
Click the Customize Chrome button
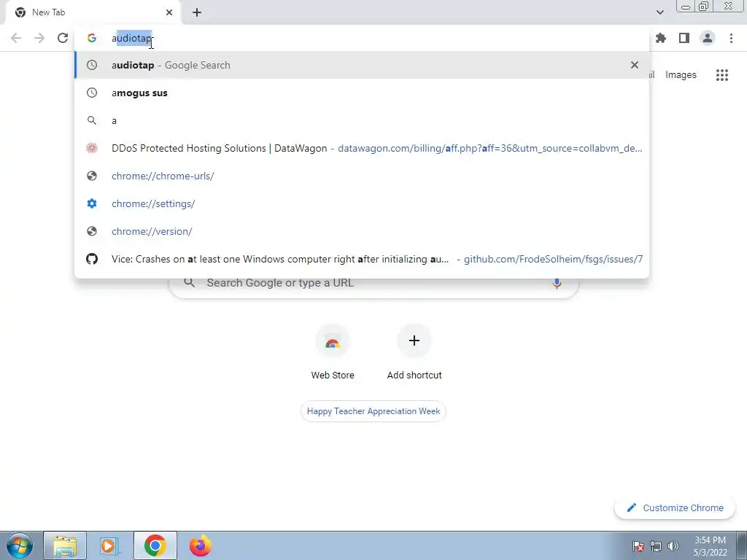675,507
